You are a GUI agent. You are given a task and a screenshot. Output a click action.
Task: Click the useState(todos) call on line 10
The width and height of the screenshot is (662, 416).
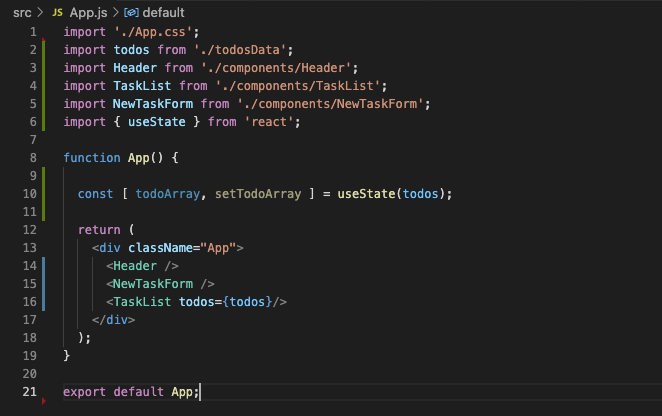tap(391, 194)
